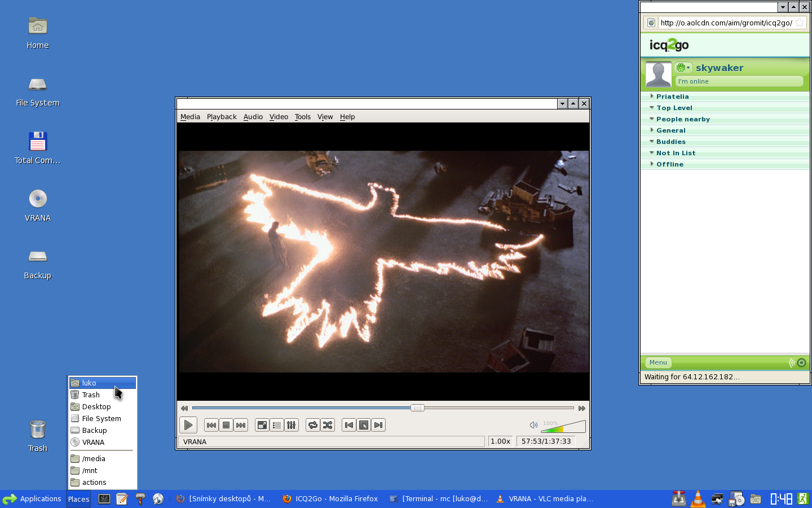The image size is (812, 508).
Task: Open ICQ status flower dropdown
Action: (x=683, y=68)
